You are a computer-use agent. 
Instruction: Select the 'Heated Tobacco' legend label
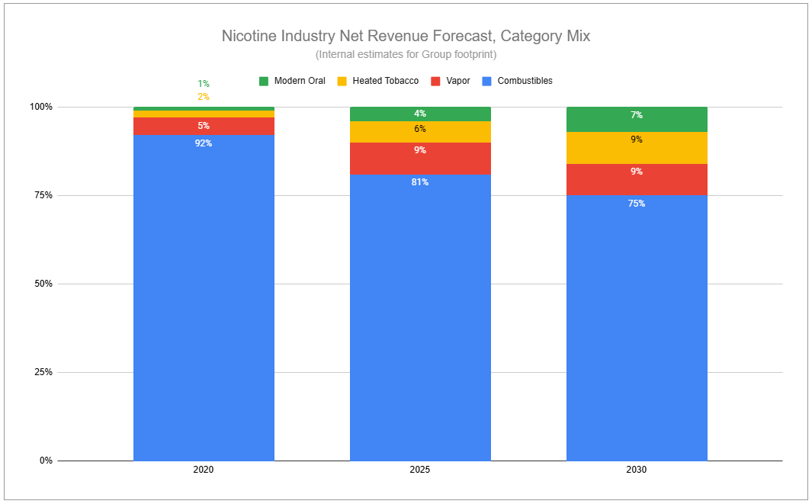tap(386, 81)
